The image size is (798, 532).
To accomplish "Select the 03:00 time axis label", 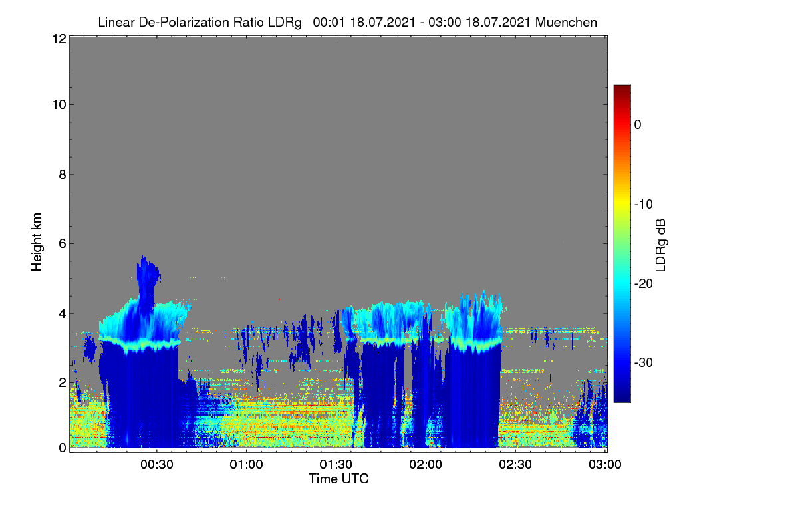I will pos(605,464).
